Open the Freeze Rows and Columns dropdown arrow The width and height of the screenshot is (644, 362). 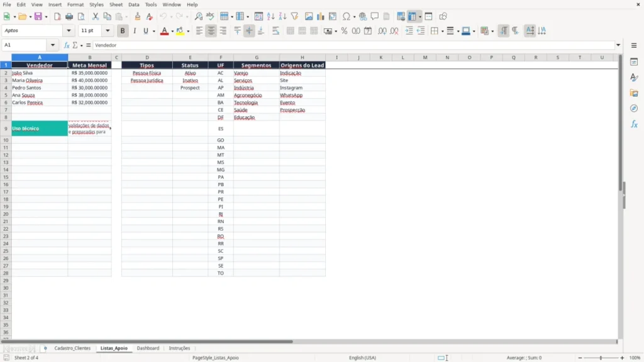pyautogui.click(x=419, y=17)
